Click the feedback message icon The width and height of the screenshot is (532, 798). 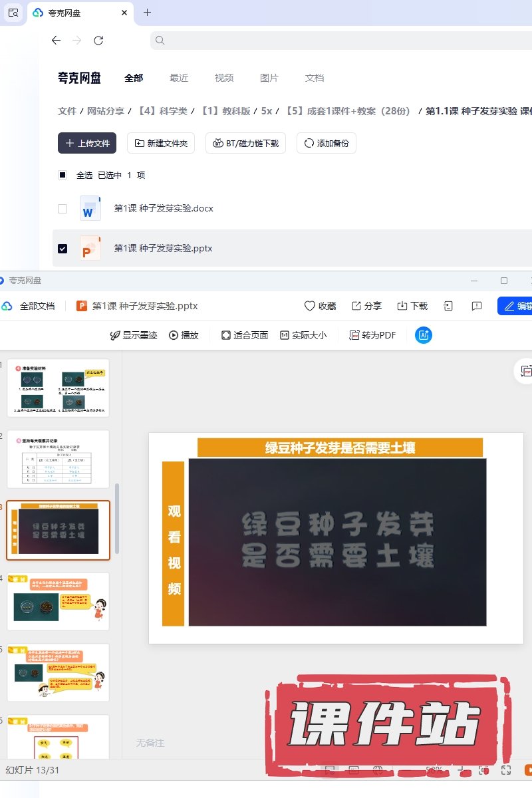tap(476, 306)
